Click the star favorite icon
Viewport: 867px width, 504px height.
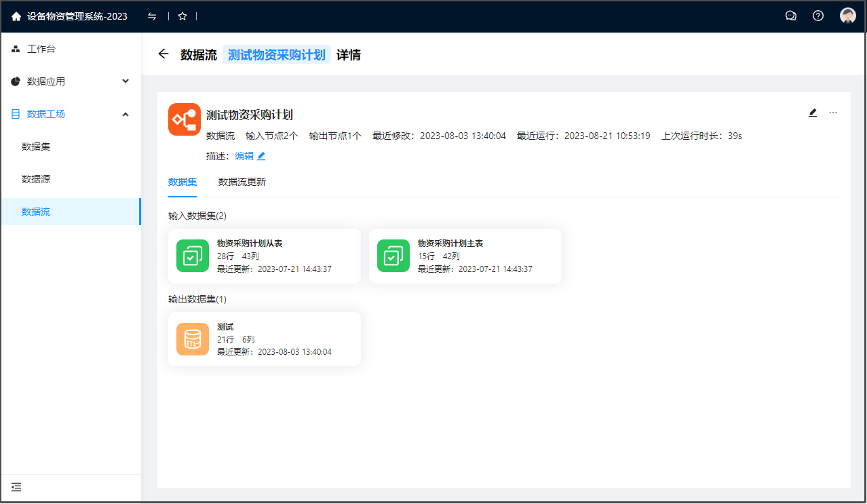182,16
